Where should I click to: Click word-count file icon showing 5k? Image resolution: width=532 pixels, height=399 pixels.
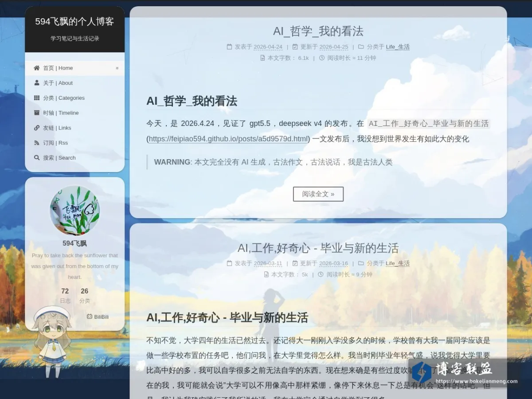[x=266, y=274]
